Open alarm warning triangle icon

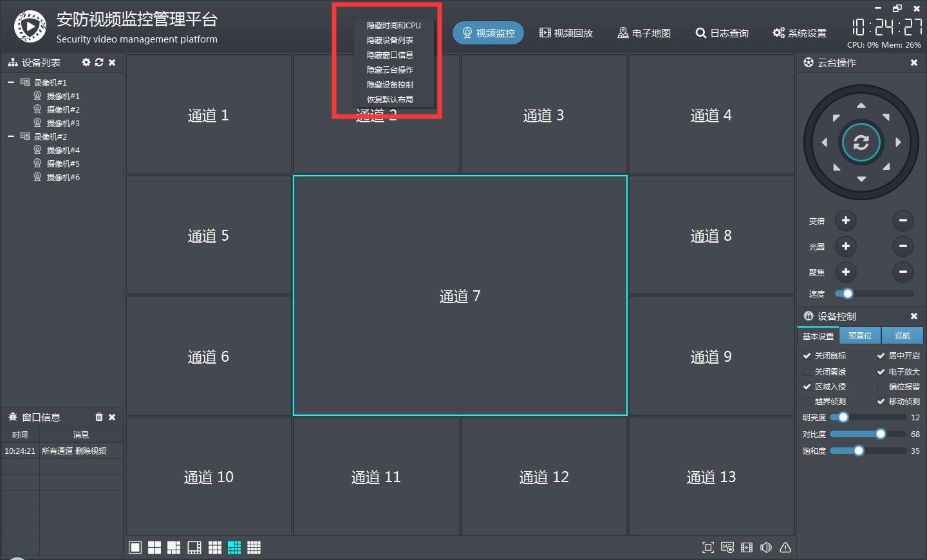785,548
